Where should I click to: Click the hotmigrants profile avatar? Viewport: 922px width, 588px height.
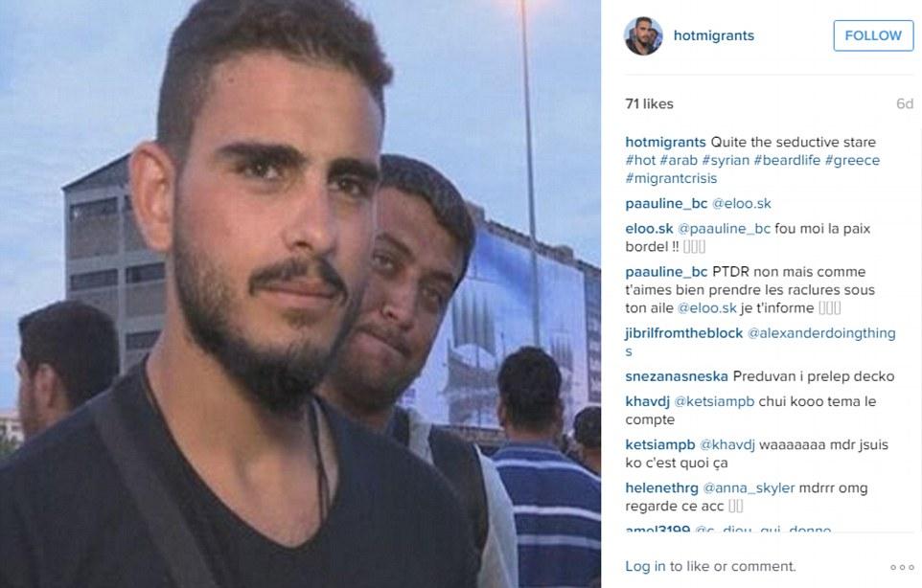pyautogui.click(x=643, y=35)
